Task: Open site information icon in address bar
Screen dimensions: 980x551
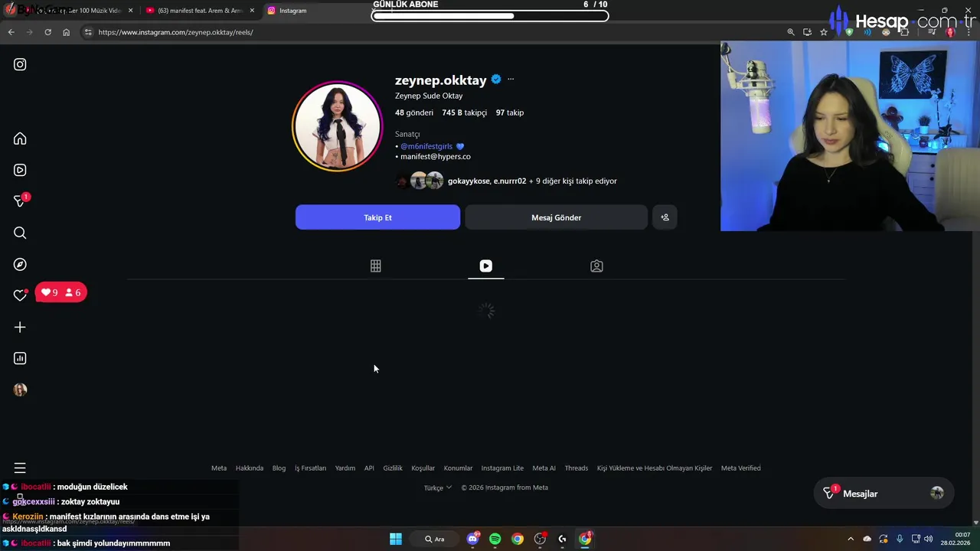Action: coord(88,32)
